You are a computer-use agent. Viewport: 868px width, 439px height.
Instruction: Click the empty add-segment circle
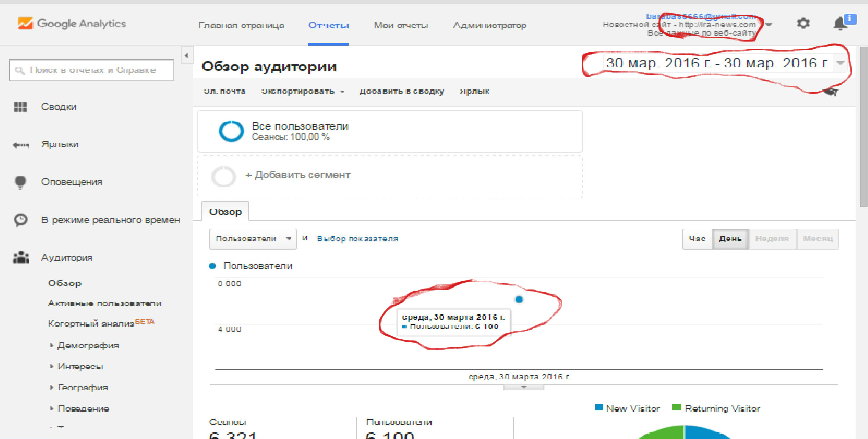[223, 176]
